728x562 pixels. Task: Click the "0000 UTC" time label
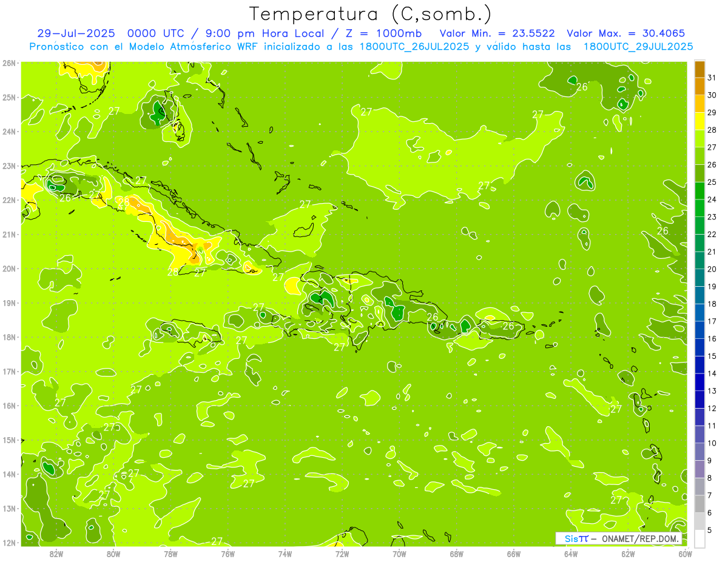(155, 33)
